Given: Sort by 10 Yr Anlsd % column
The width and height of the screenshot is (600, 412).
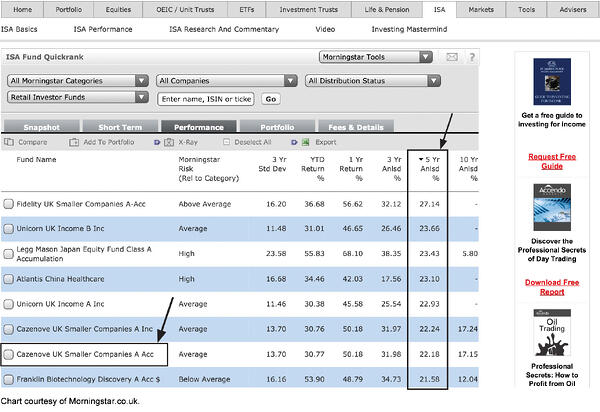Looking at the screenshot, I should (468, 169).
